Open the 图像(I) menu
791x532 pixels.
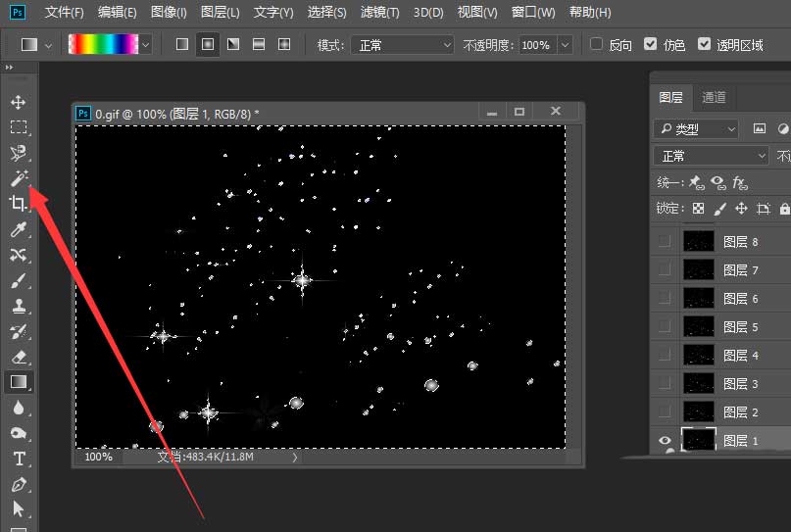pyautogui.click(x=169, y=12)
